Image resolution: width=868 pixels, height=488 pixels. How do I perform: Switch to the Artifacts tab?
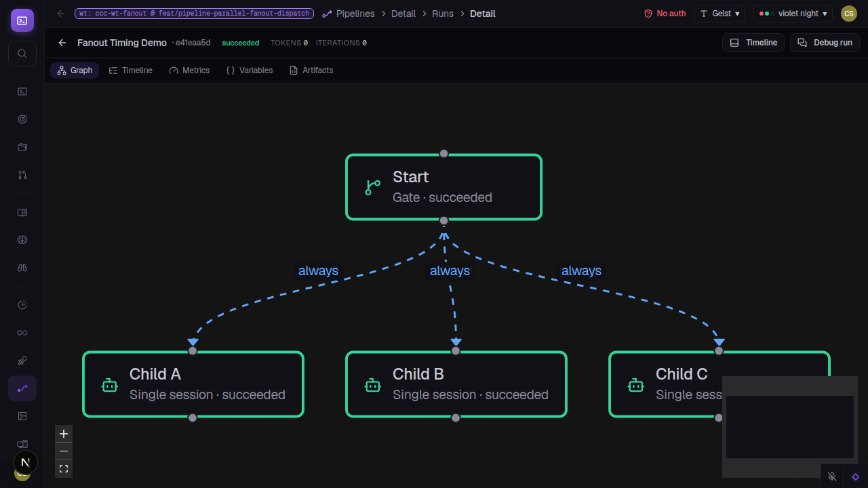tap(311, 70)
